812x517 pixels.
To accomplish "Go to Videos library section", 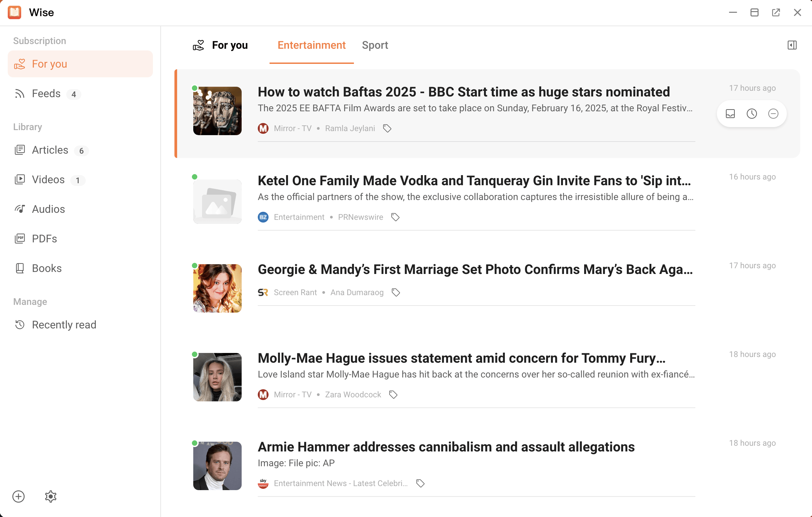I will (x=48, y=180).
